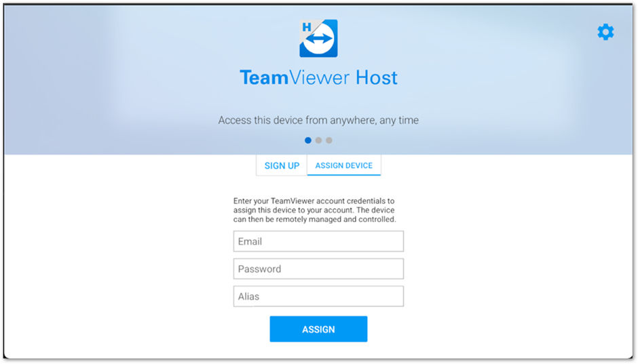Switch to the SIGN UP tab

[x=282, y=165]
